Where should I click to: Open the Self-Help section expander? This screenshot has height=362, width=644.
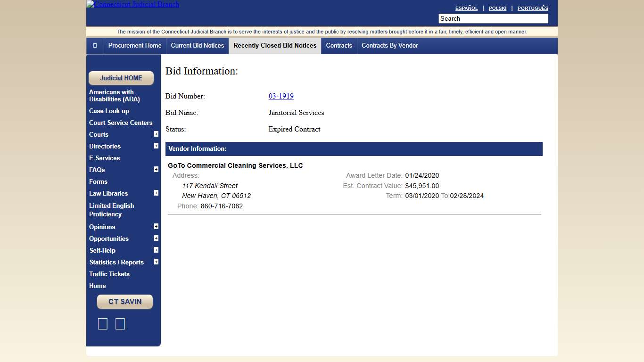click(x=156, y=250)
